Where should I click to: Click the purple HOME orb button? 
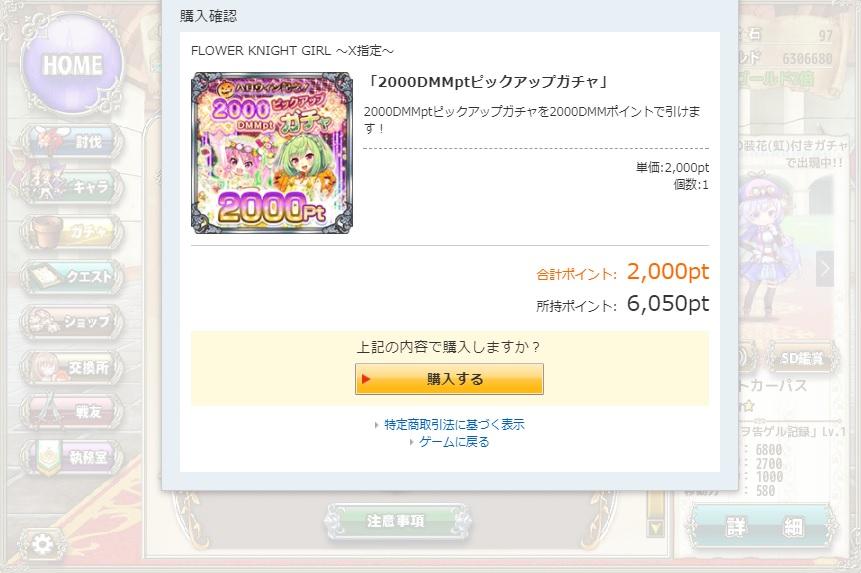pos(71,64)
